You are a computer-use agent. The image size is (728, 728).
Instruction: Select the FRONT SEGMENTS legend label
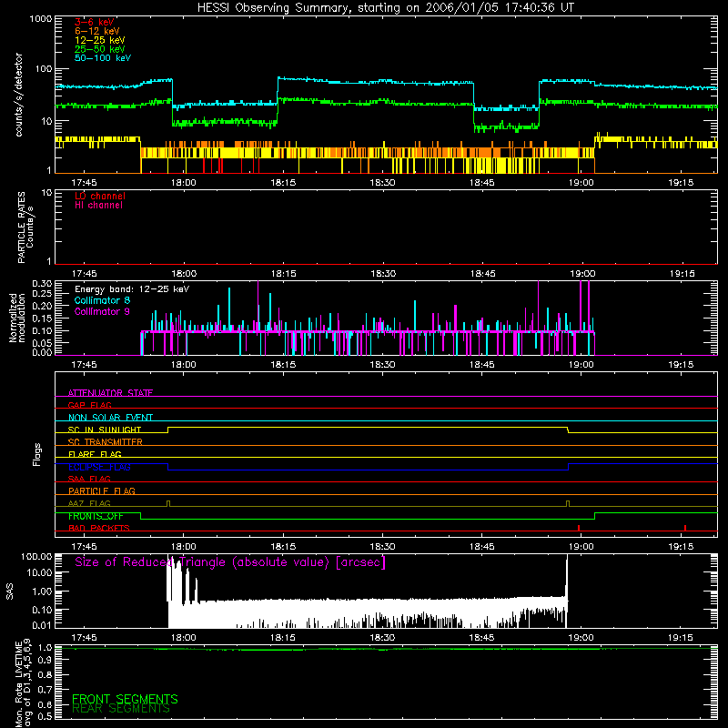point(125,699)
